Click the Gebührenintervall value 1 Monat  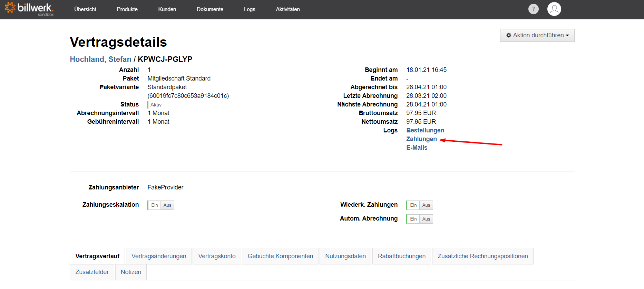tap(158, 122)
